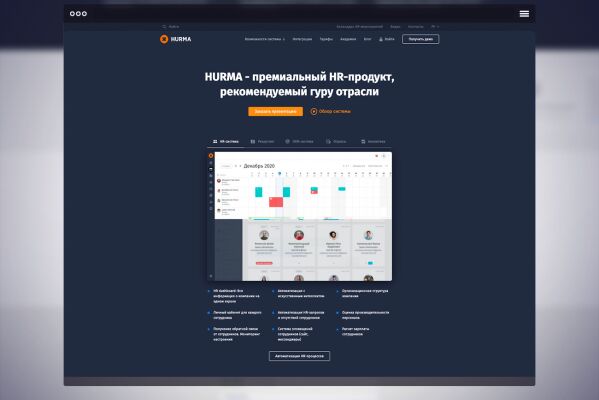Screen dimensions: 599x400
Task: Click the user icon beside Войти
Action: point(381,39)
